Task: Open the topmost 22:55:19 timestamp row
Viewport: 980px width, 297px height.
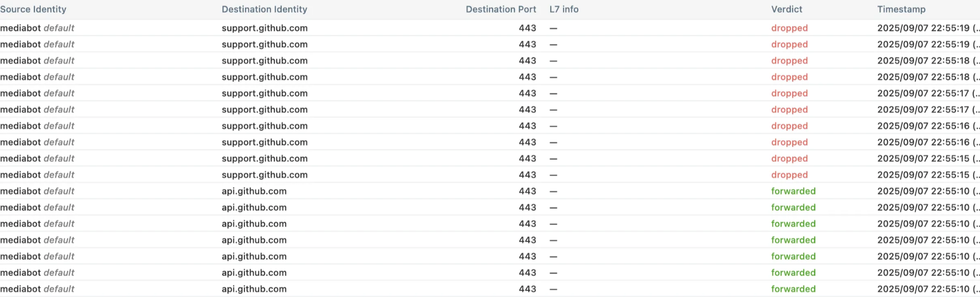Action: point(923,28)
